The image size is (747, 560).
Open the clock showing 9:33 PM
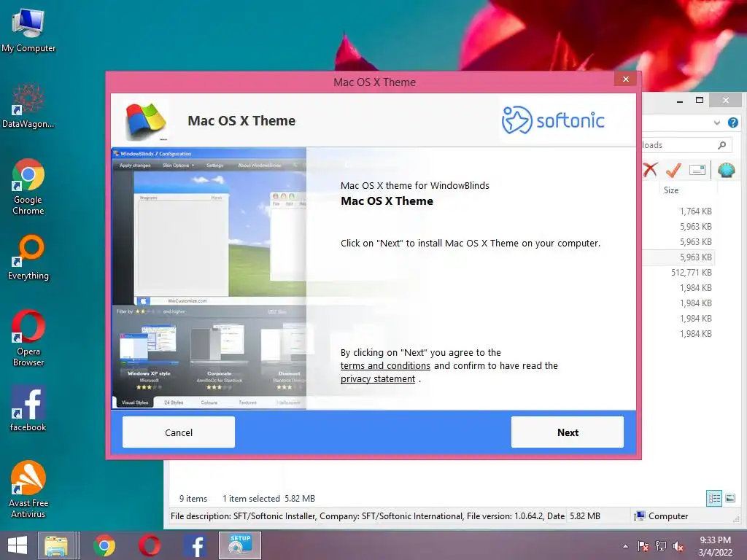[715, 545]
